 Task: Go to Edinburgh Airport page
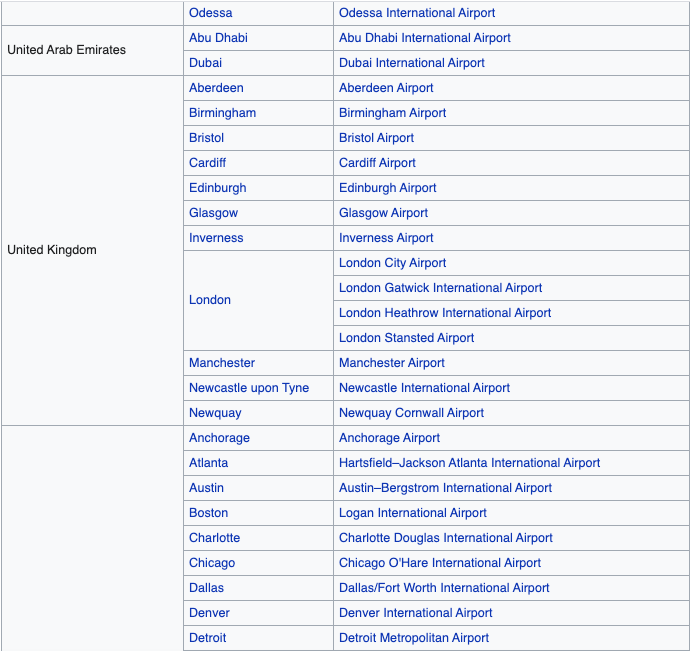tap(387, 188)
